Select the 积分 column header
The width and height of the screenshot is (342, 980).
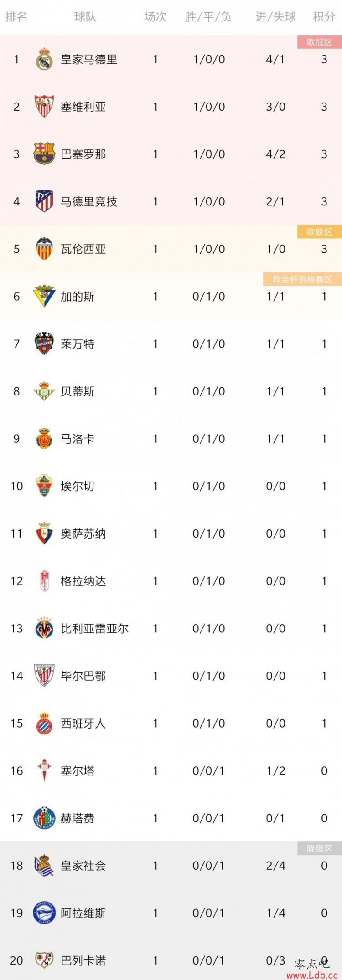point(324,17)
